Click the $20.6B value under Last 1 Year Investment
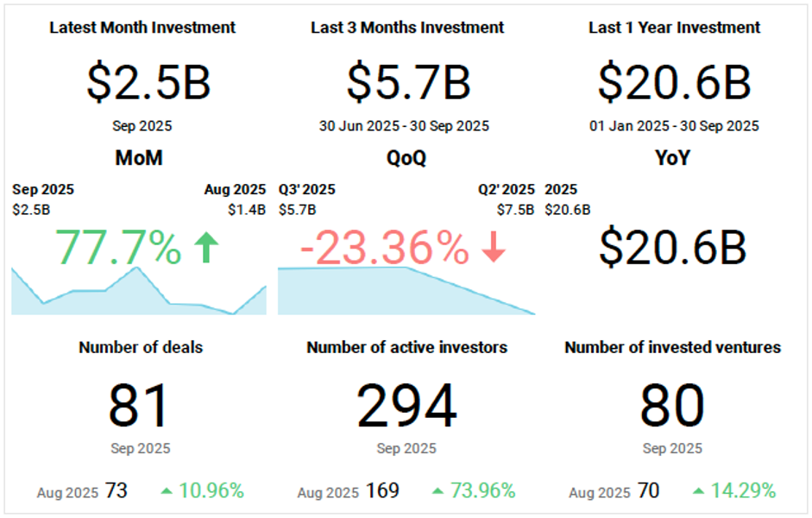Image resolution: width=812 pixels, height=518 pixels. coord(674,83)
